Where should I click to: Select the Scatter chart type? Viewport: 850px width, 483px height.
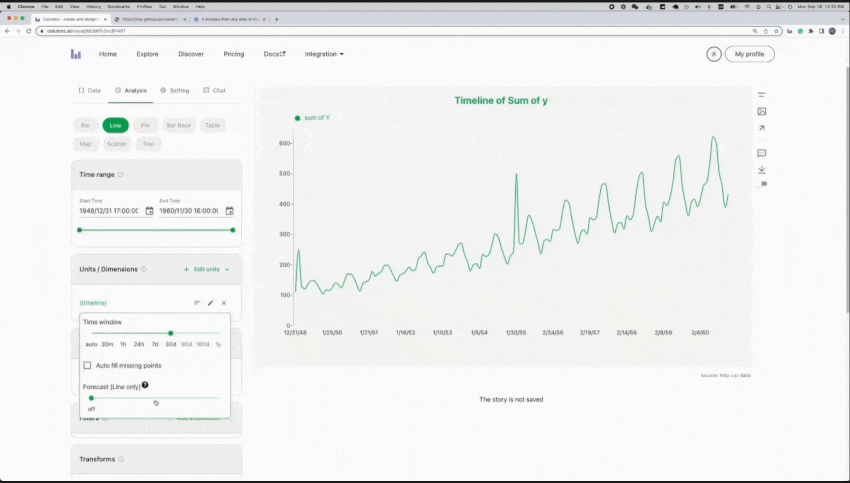pos(117,144)
